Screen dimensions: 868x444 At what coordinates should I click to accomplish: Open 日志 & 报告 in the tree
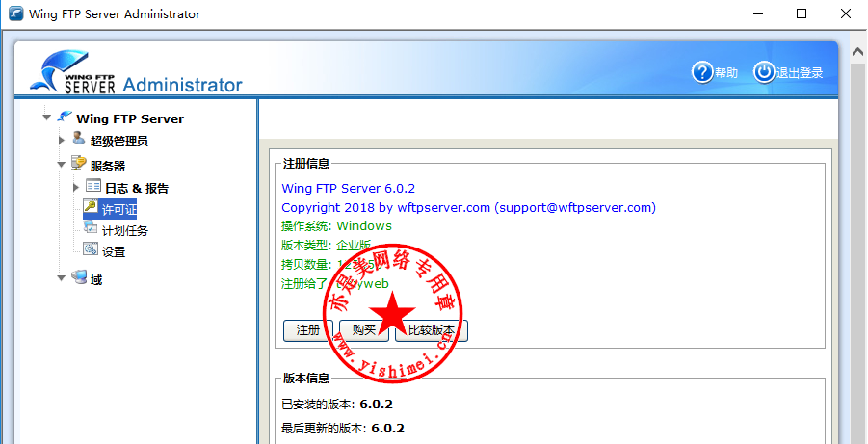tap(137, 188)
